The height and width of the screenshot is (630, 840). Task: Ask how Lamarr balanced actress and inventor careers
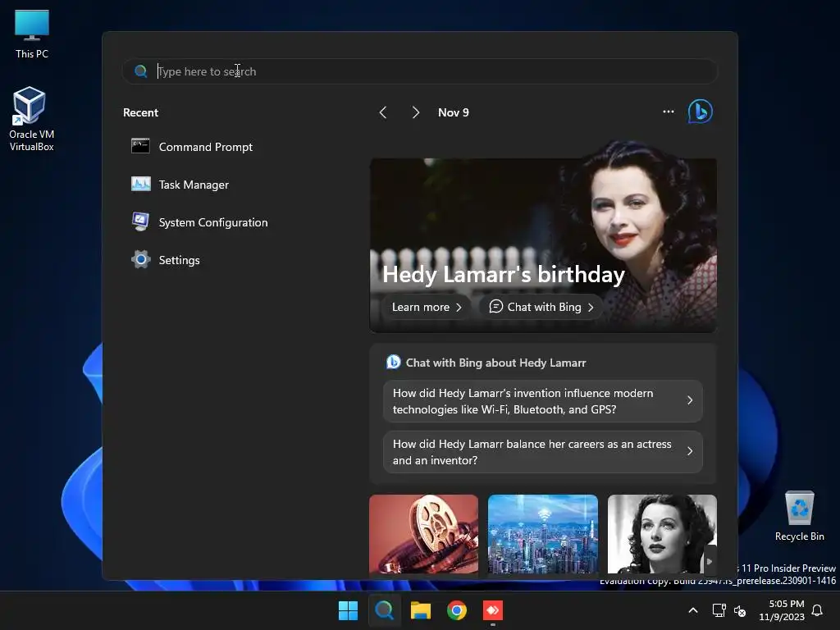click(x=543, y=452)
